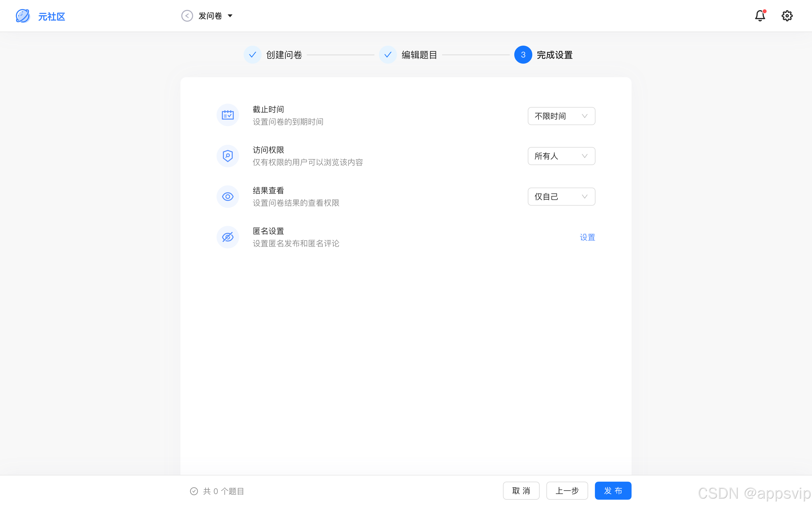Click the back arrow circle icon
812x507 pixels.
pos(187,16)
